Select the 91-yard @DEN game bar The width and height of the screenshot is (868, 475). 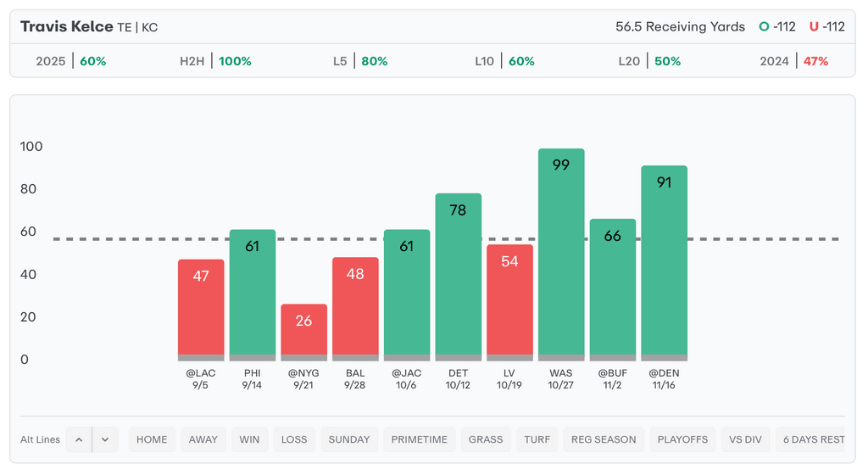point(664,263)
